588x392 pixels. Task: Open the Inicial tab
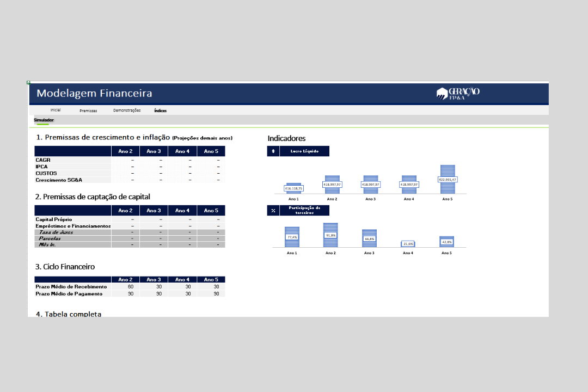pyautogui.click(x=56, y=110)
